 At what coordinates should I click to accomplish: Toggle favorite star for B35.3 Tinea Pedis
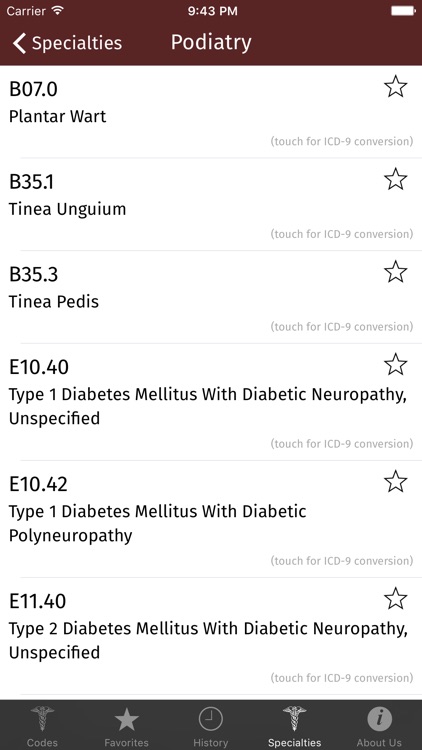pos(395,272)
